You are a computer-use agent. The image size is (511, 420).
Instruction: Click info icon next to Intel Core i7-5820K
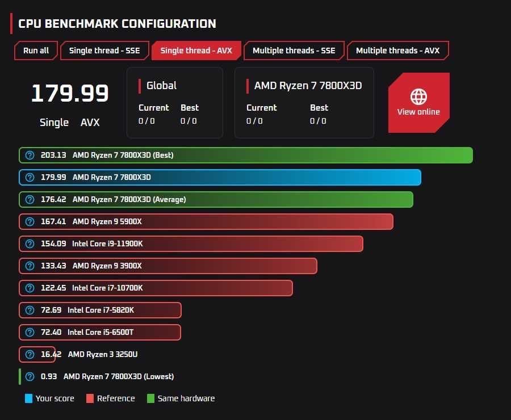[30, 310]
